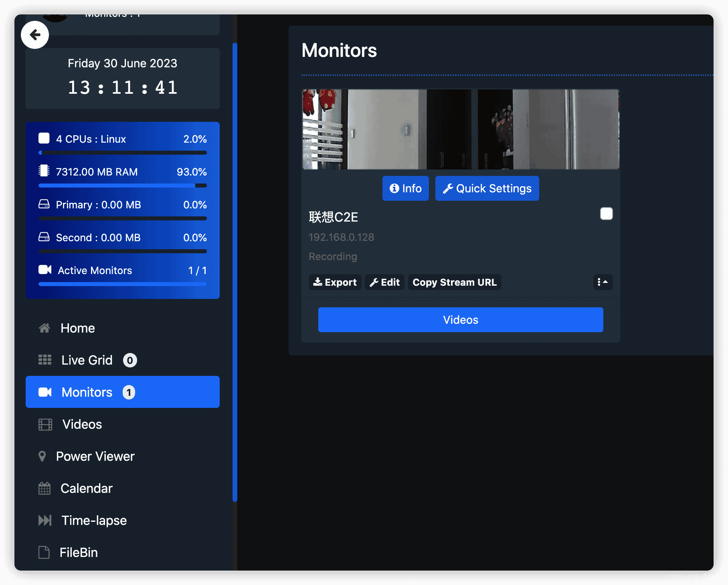The height and width of the screenshot is (585, 728).
Task: Click the back arrow circle button
Action: click(x=35, y=35)
